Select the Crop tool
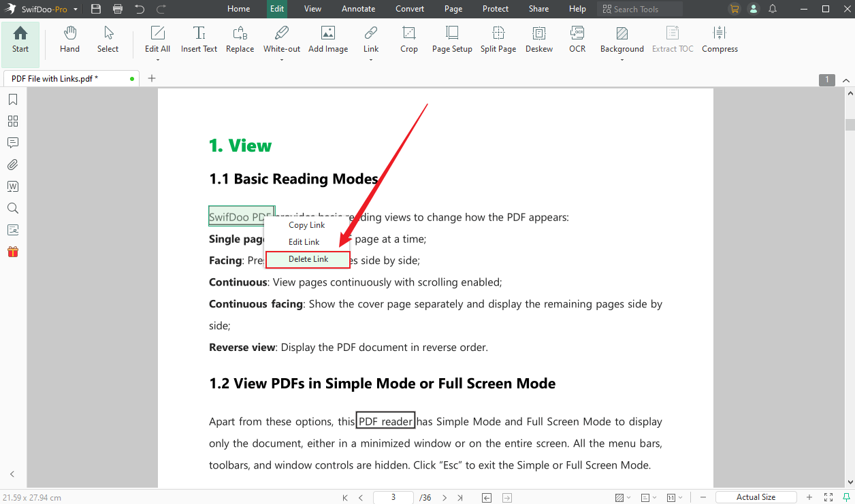855x504 pixels. (408, 39)
